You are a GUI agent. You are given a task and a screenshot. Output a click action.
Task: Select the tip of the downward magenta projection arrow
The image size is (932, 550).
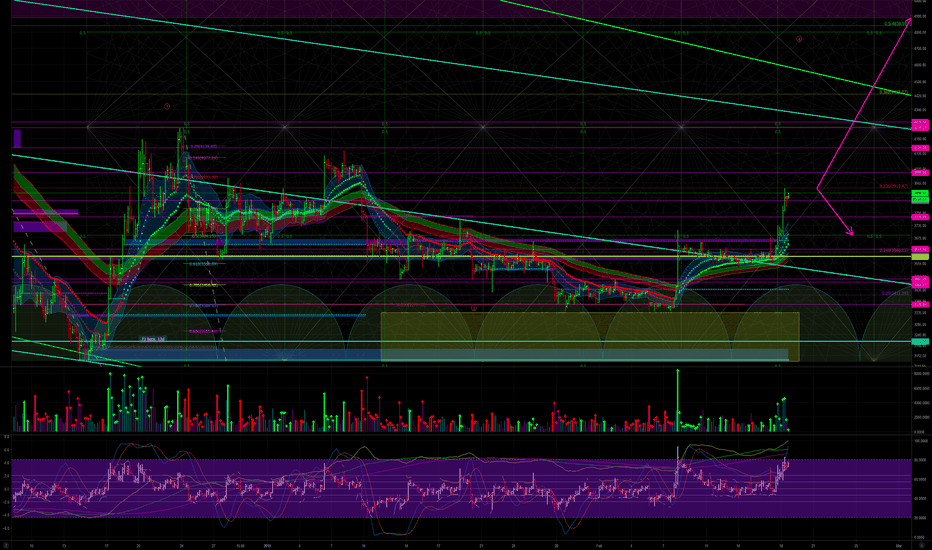(852, 234)
